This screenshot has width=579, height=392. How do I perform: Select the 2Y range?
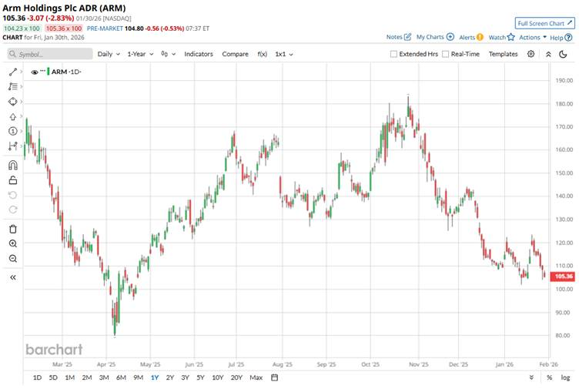pyautogui.click(x=170, y=377)
